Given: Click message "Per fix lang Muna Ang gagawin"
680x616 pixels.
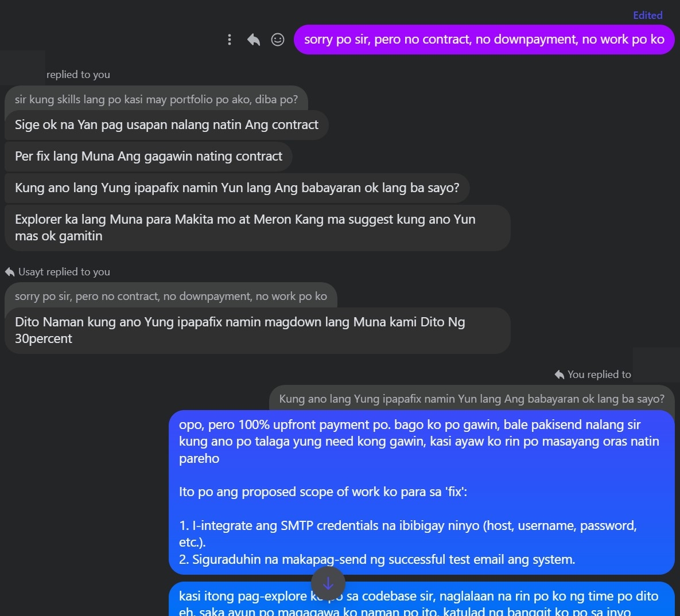Looking at the screenshot, I should 148,157.
